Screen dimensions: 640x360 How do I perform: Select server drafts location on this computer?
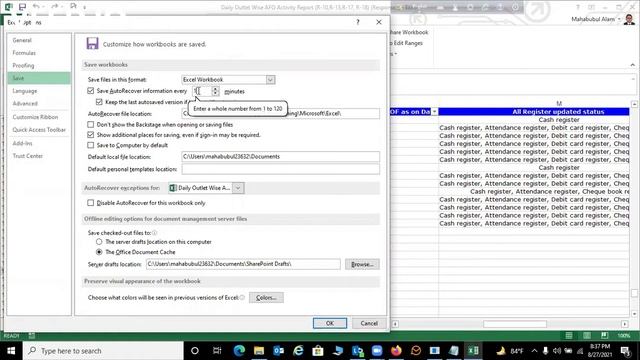[99, 242]
